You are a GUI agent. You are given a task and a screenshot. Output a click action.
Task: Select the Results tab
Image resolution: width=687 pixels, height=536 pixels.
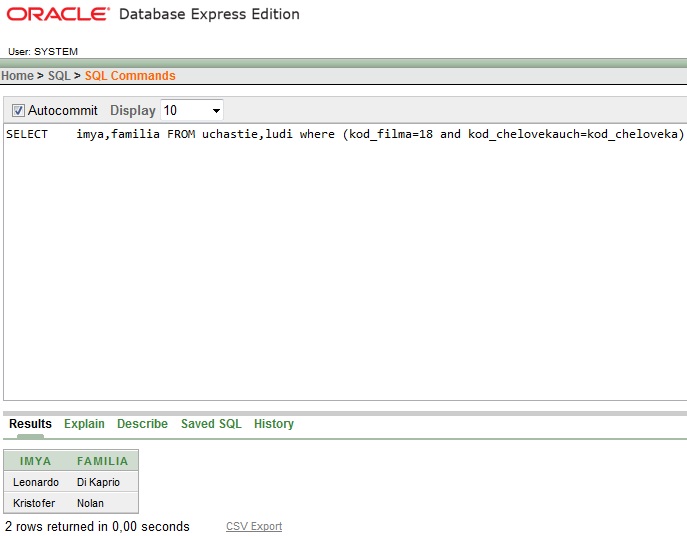tap(30, 424)
